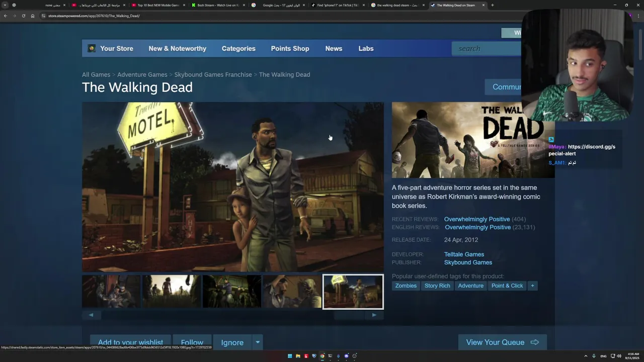Click the Steam Your Store avatar icon
Image resolution: width=644 pixels, height=362 pixels.
pyautogui.click(x=92, y=48)
